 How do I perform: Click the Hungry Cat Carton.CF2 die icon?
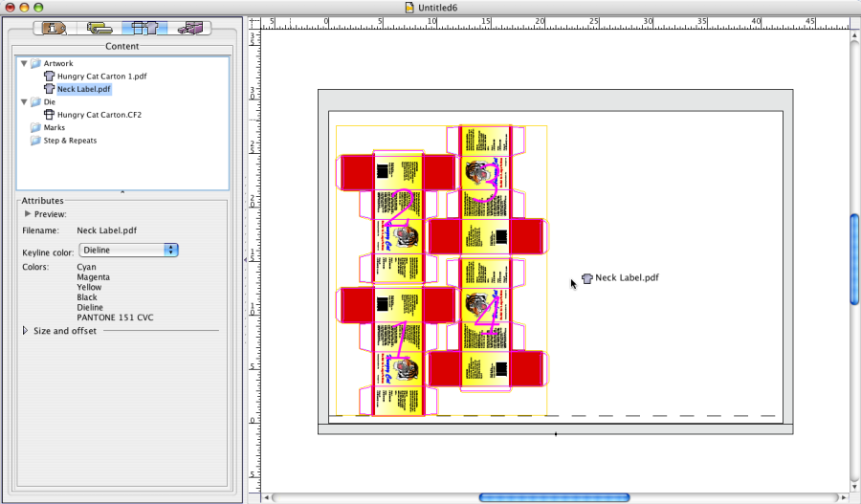tap(50, 115)
